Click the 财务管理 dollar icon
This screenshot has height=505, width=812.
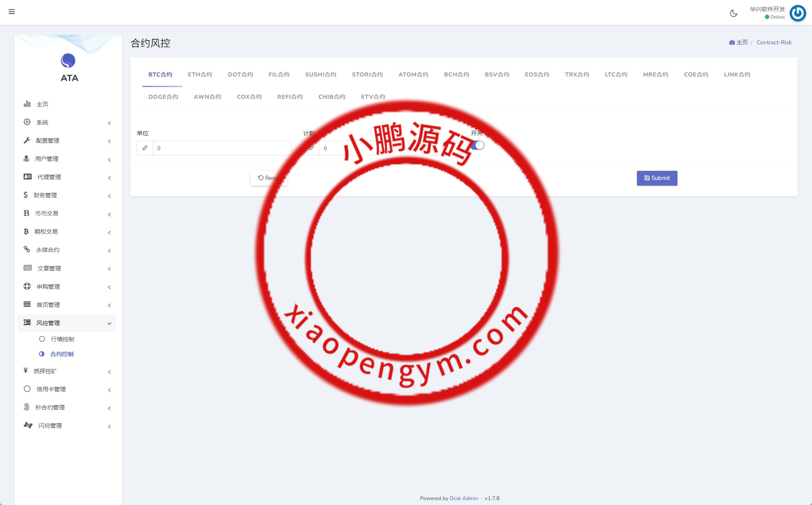pyautogui.click(x=26, y=195)
